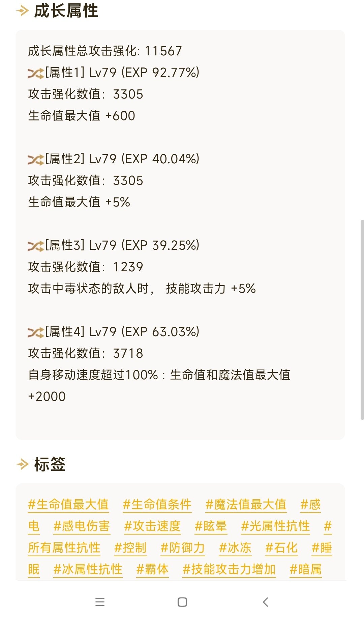Image resolution: width=364 pixels, height=624 pixels.
Task: Tap the arrow icon beside 成长属性 heading
Action: [x=22, y=11]
